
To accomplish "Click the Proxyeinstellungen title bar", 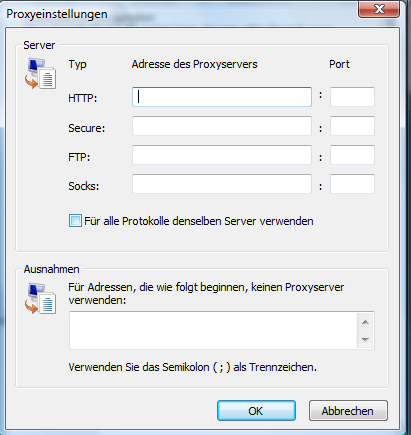I will click(180, 14).
